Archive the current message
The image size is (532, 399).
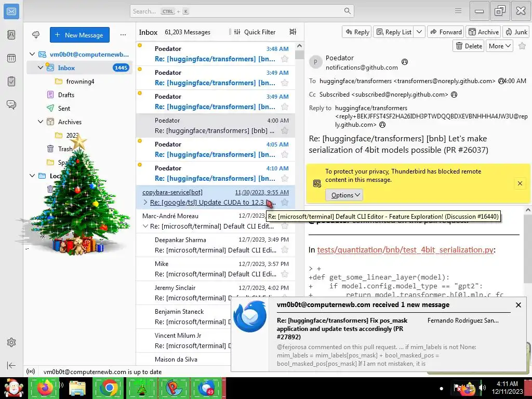(x=484, y=32)
